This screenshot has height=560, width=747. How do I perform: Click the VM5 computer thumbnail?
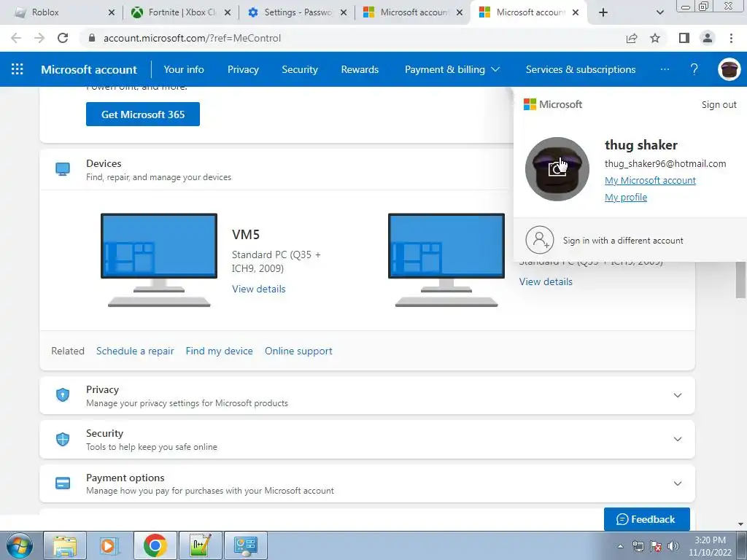[x=159, y=260]
